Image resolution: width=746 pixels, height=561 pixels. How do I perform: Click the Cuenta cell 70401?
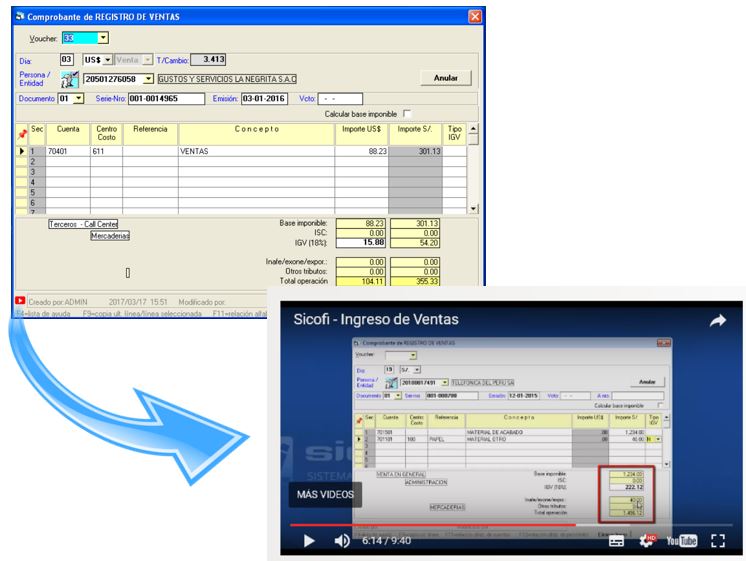[x=68, y=151]
